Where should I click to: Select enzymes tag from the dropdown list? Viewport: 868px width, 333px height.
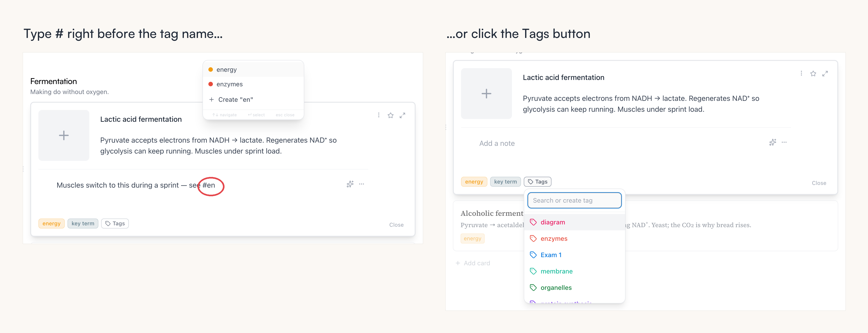574,239
